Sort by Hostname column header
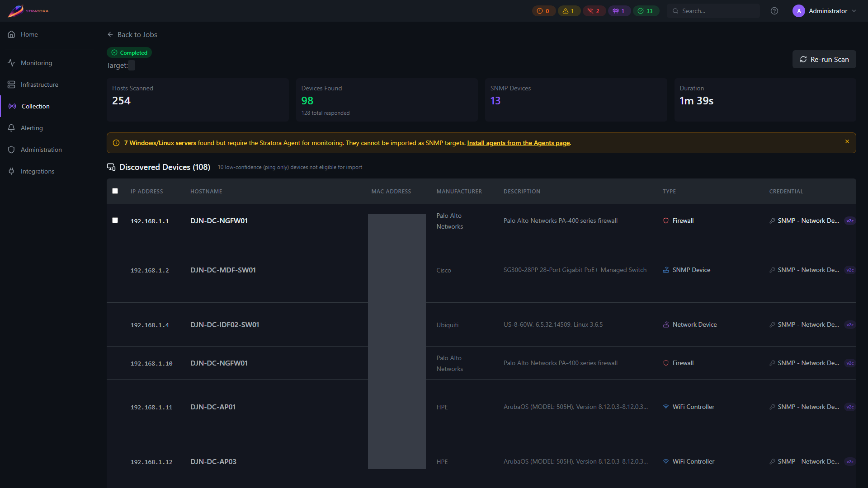 pyautogui.click(x=206, y=192)
